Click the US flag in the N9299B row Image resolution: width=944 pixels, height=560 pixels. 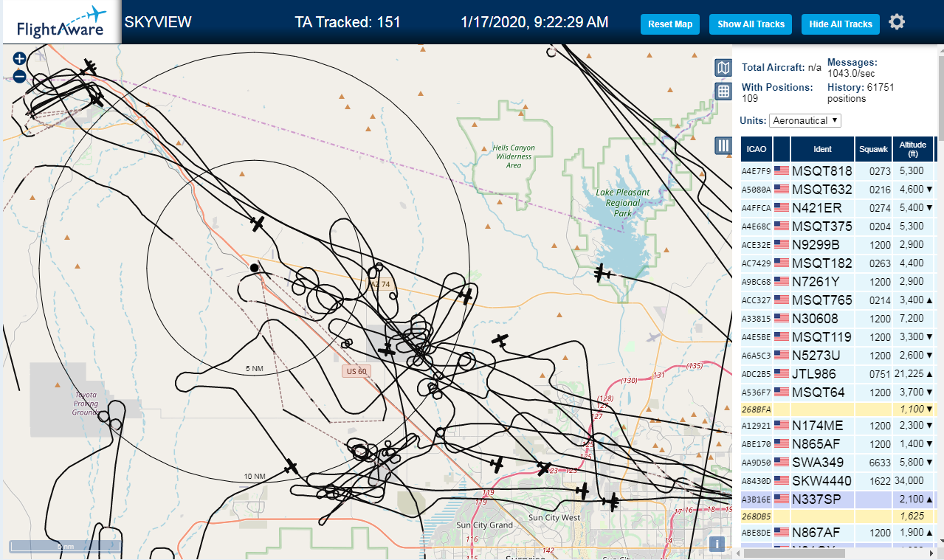pyautogui.click(x=782, y=244)
